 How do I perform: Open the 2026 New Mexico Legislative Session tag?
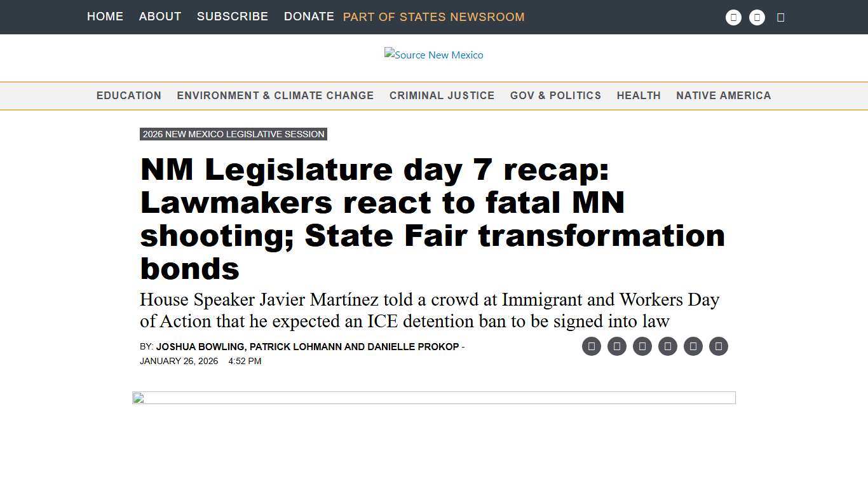point(233,134)
